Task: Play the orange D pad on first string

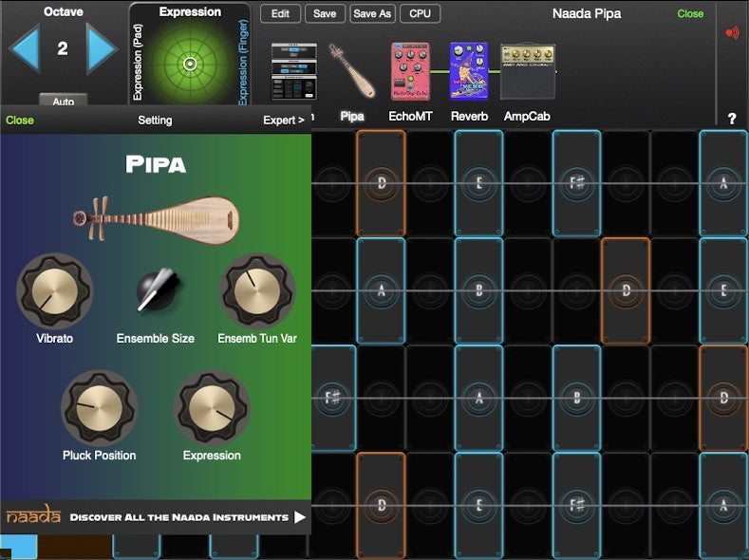Action: point(382,183)
